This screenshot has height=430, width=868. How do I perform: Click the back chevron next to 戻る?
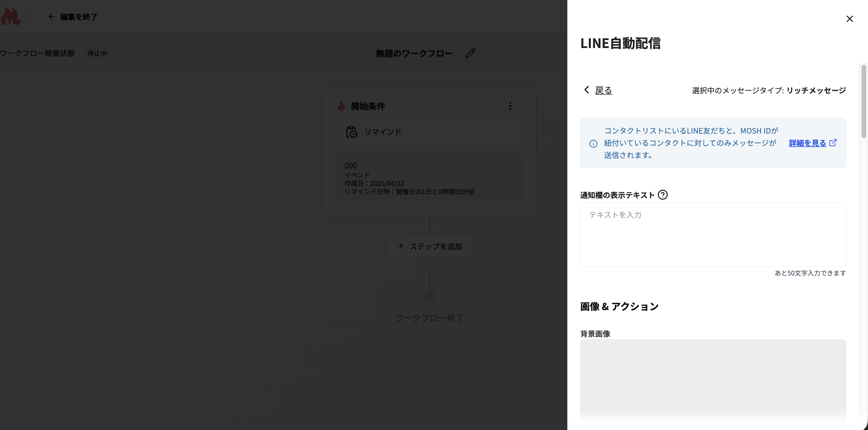coord(587,90)
